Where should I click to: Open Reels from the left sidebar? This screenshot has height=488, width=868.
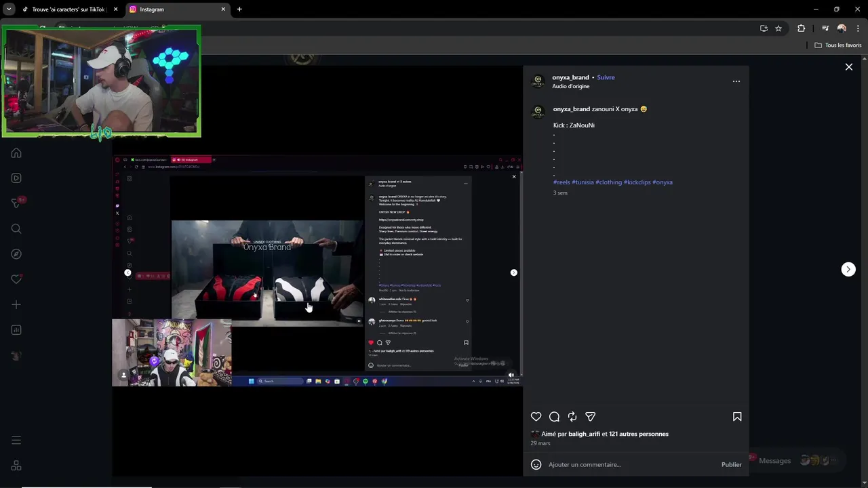(x=16, y=178)
